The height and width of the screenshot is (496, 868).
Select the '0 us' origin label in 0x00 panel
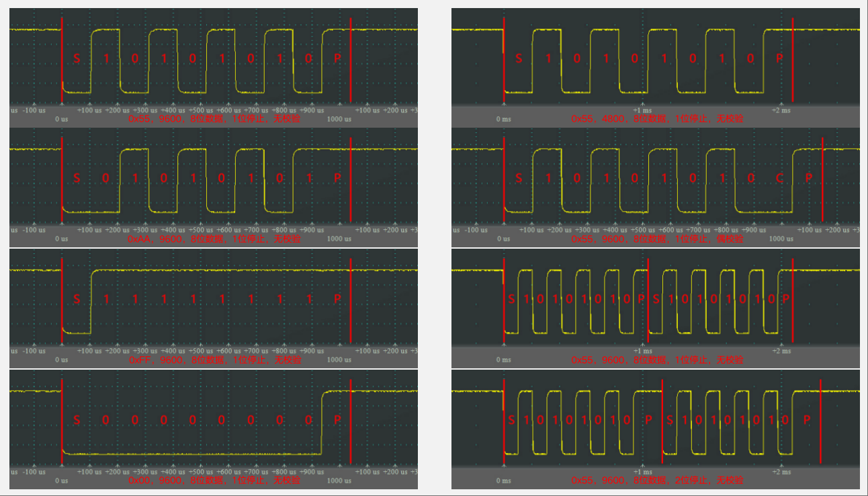pos(61,481)
